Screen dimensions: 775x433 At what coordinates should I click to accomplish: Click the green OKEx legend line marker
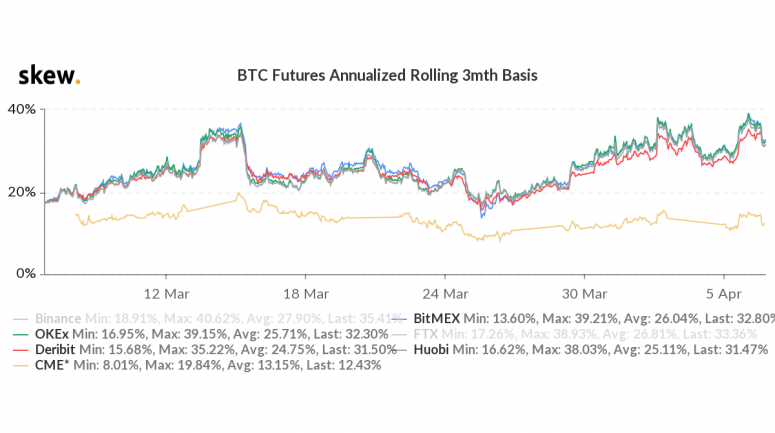pyautogui.click(x=18, y=335)
